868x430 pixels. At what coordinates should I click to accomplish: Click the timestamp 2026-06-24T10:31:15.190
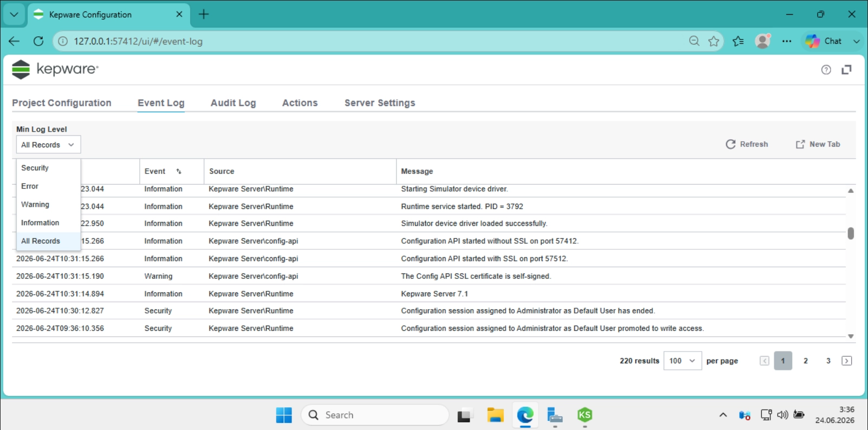(x=60, y=276)
